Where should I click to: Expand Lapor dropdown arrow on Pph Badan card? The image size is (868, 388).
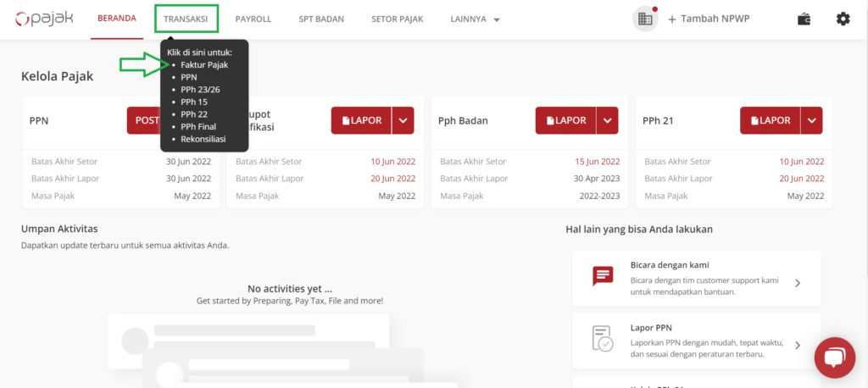click(607, 120)
